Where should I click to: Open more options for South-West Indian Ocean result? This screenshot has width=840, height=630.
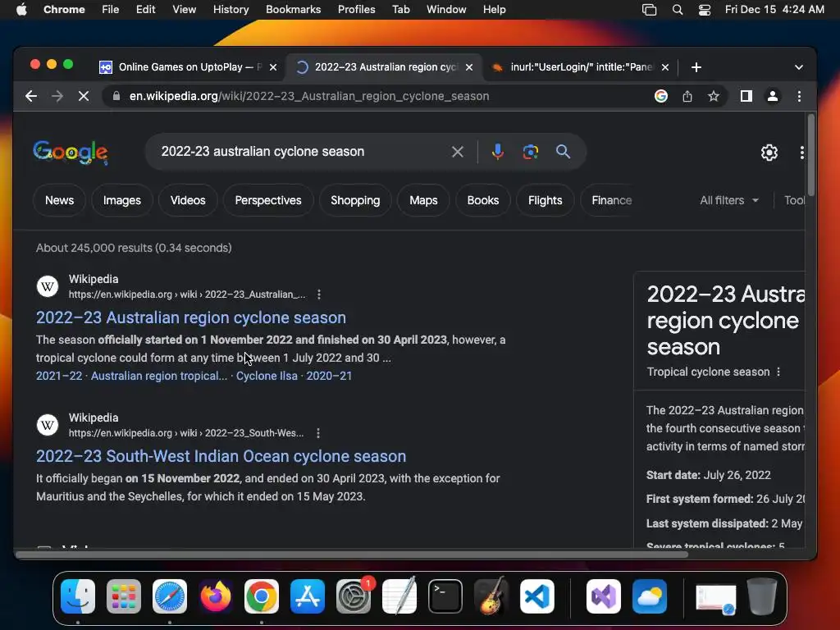pyautogui.click(x=318, y=433)
